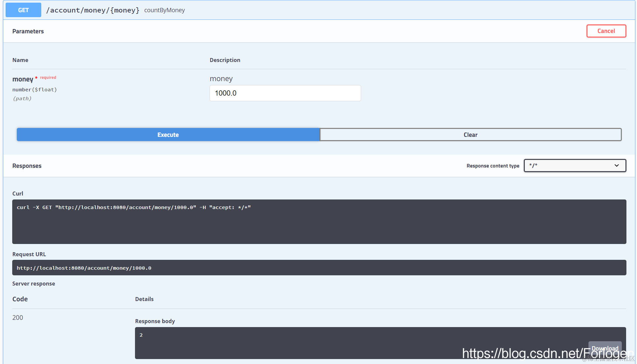
Task: Open the Response content type dropdown
Action: (574, 166)
